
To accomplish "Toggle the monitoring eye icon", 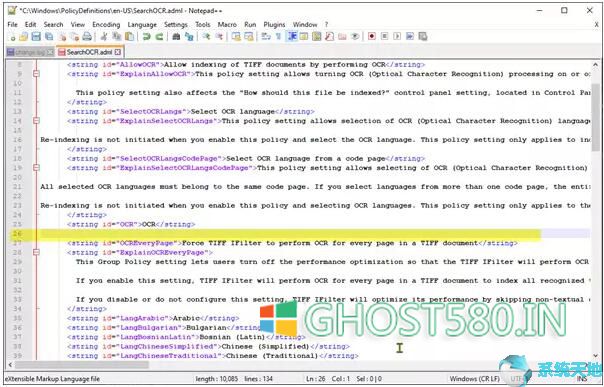I will [x=355, y=37].
